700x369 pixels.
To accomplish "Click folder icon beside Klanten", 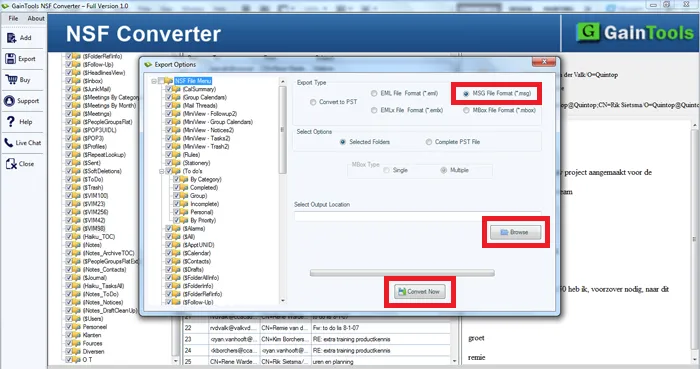I will coord(76,336).
